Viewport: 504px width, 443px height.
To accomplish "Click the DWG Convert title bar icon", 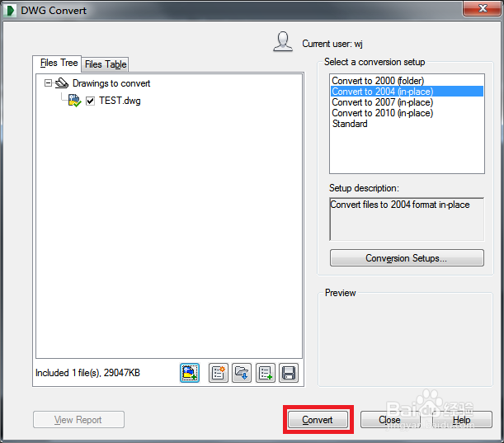I will click(x=10, y=11).
